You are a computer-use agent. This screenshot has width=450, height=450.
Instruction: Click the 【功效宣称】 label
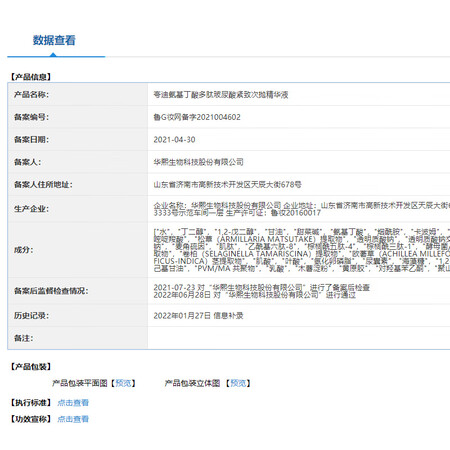31,419
